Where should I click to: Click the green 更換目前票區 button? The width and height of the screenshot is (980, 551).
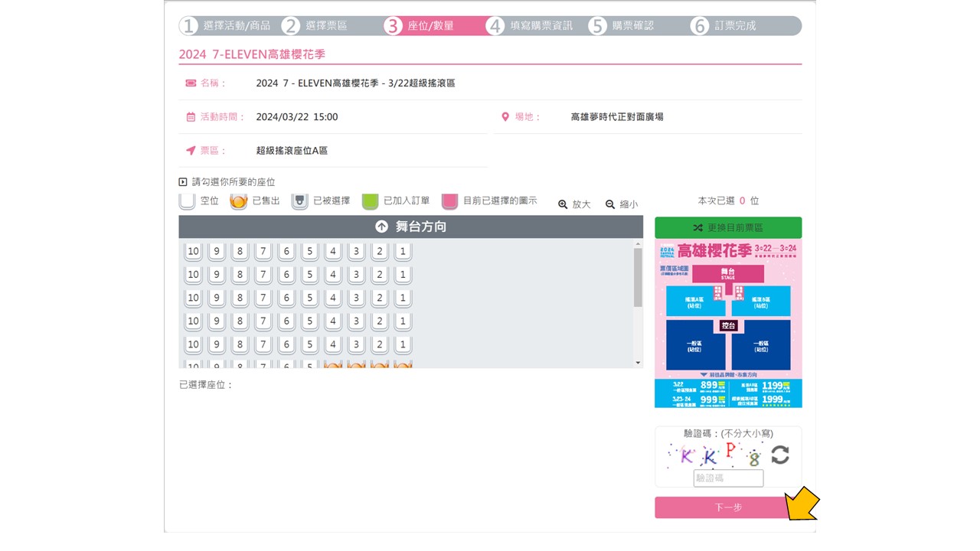[x=728, y=227]
